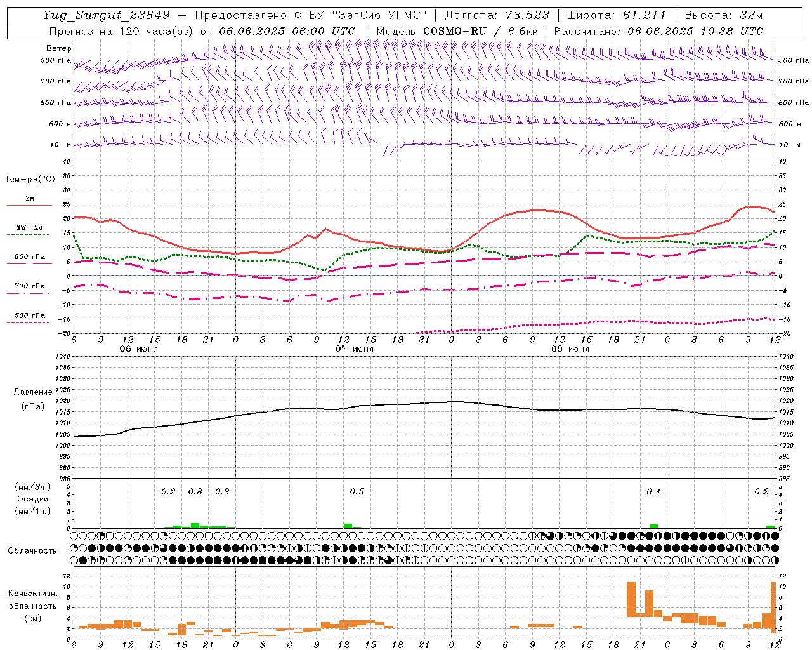Click the Облачность cloudiness row label
Image resolution: width=812 pixels, height=650 pixels.
pos(32,550)
